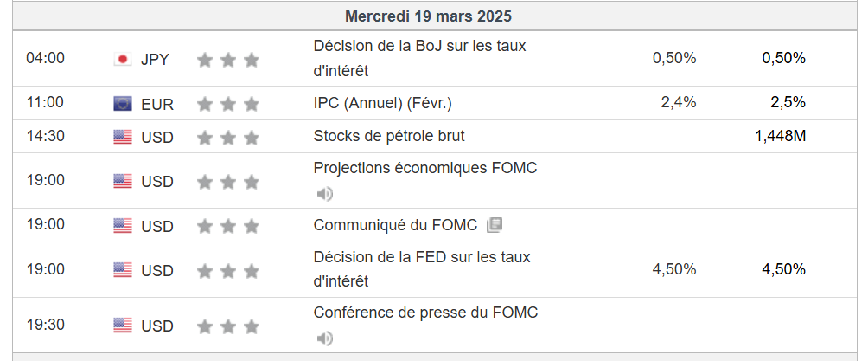Click the Mercredi 19 mars 2025 date header

tap(428, 16)
